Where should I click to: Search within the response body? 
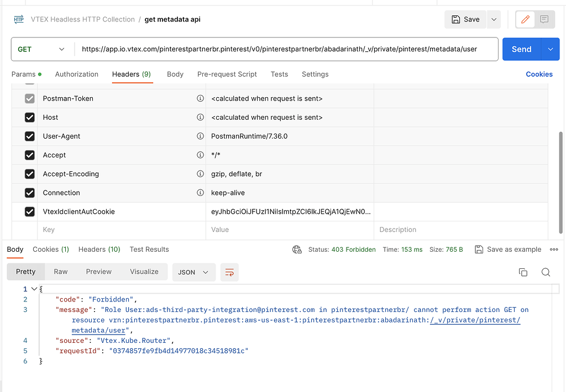(x=546, y=272)
